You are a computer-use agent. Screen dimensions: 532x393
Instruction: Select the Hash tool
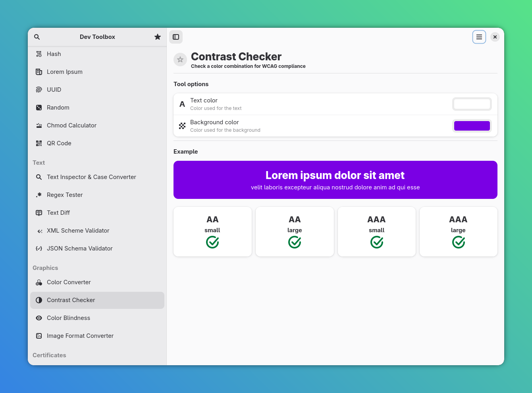pyautogui.click(x=54, y=54)
